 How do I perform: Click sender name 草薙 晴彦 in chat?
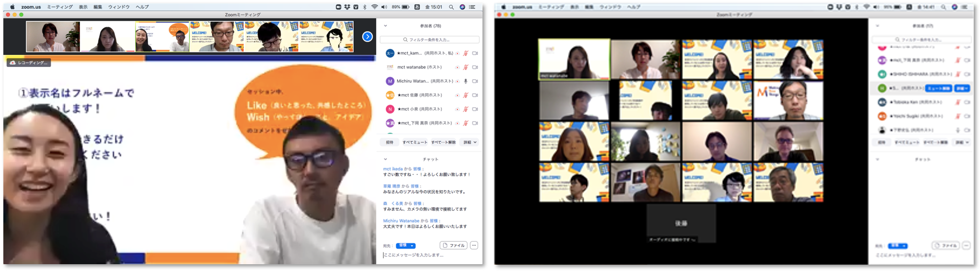(392, 186)
